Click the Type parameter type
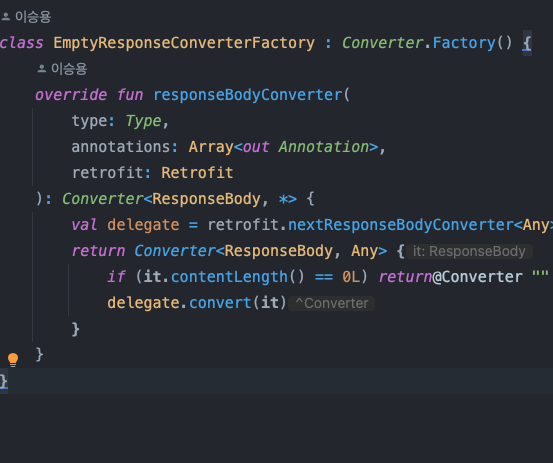Image resolution: width=553 pixels, height=463 pixels. coord(144,121)
